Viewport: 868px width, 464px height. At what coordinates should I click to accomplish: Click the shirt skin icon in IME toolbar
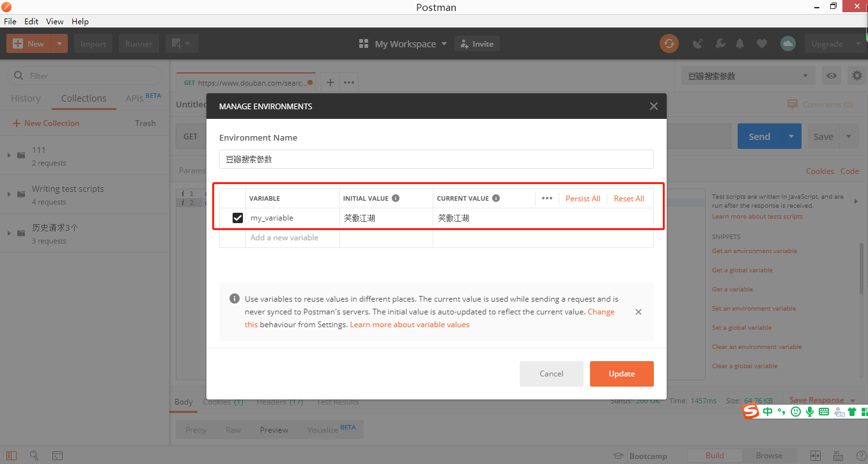(851, 412)
